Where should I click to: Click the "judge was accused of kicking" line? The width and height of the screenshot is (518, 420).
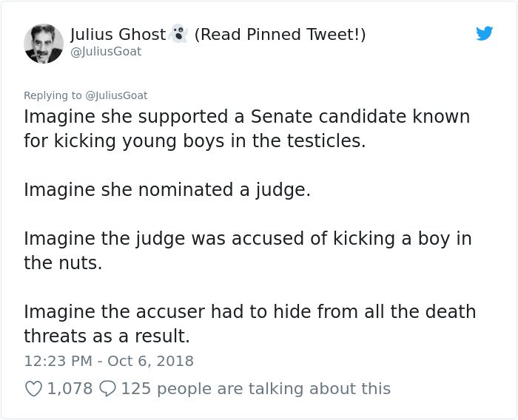(248, 239)
